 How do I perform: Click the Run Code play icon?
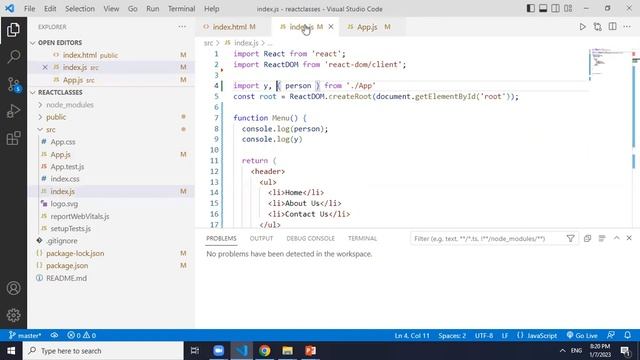pyautogui.click(x=582, y=27)
